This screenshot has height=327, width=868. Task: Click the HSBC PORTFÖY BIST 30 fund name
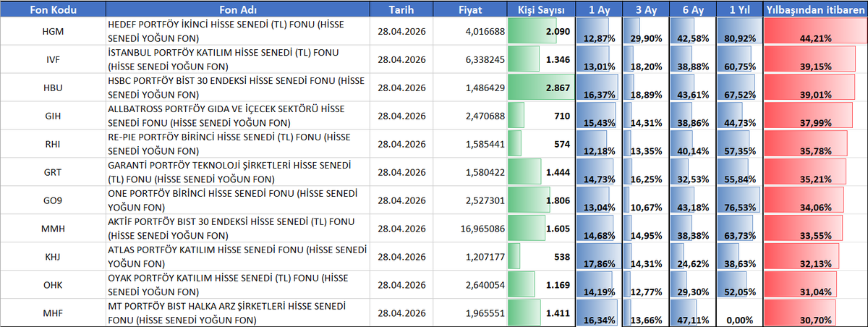(x=237, y=88)
